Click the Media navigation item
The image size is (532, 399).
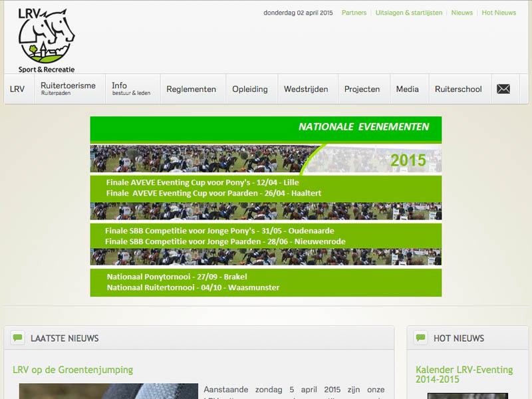(408, 89)
